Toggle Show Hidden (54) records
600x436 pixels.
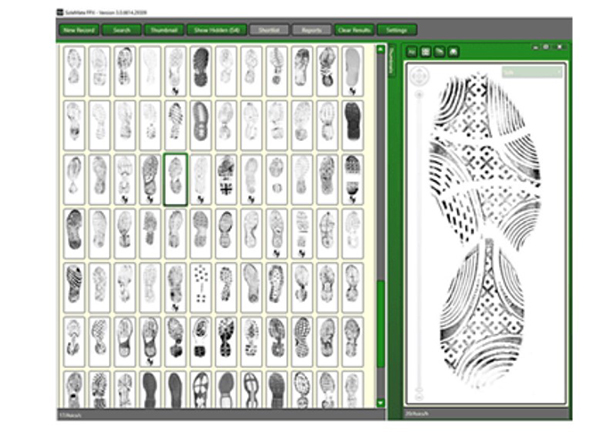tap(218, 30)
